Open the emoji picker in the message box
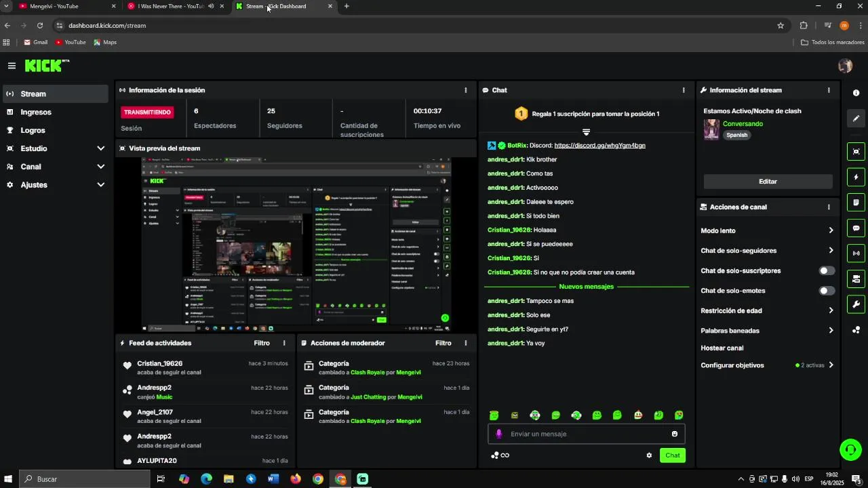The image size is (868, 488). click(x=675, y=434)
